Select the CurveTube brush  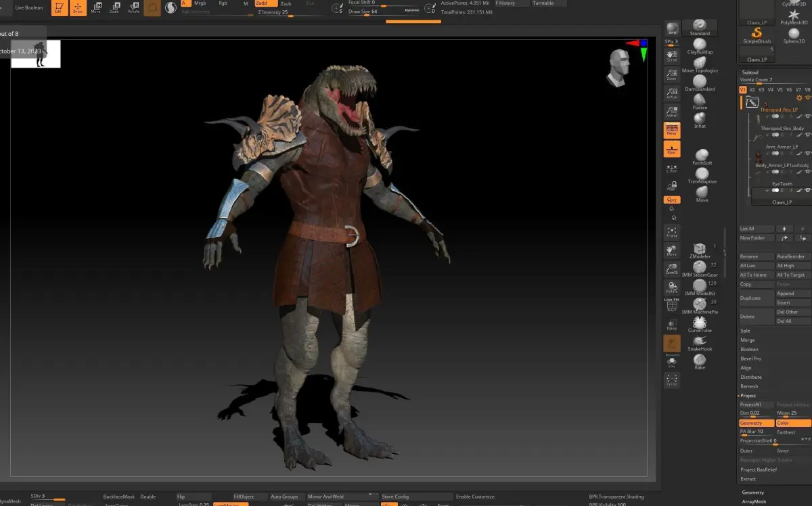pyautogui.click(x=700, y=325)
